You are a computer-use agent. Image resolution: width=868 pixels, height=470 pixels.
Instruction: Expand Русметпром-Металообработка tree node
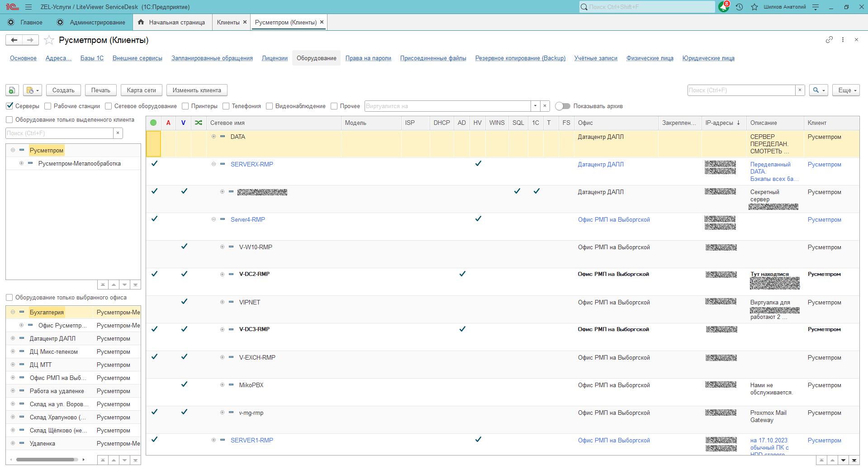tap(21, 163)
